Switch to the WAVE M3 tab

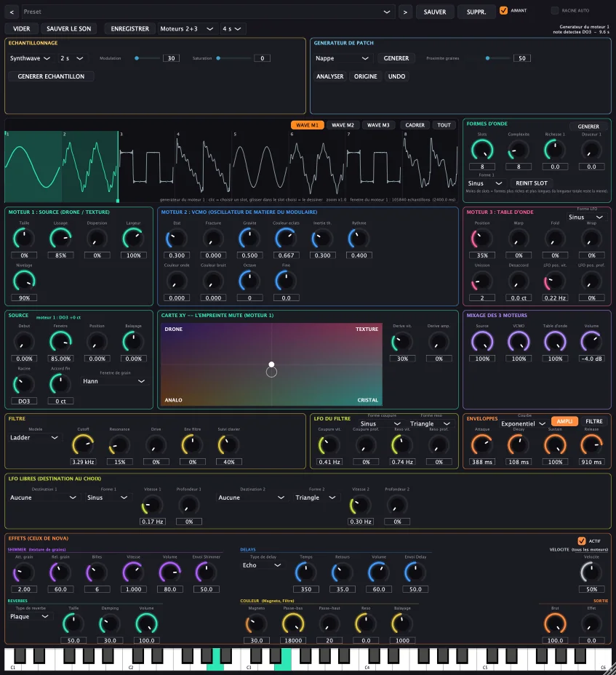[378, 125]
